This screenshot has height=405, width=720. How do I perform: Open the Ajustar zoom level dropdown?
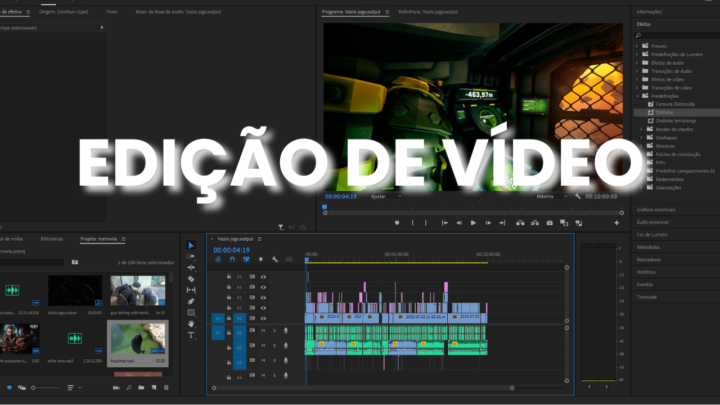(383, 197)
